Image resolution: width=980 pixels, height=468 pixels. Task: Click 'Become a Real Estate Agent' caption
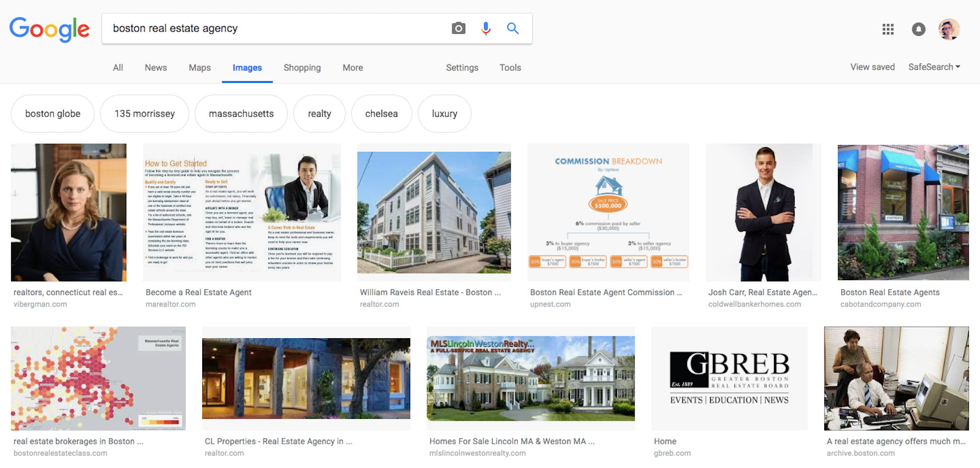tap(199, 292)
